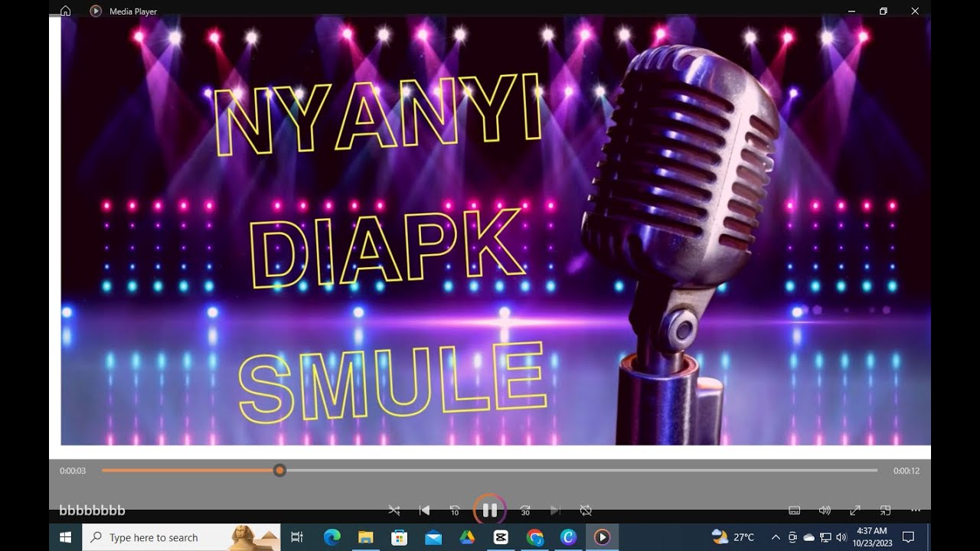Open the subtitles and captions menu

[795, 510]
